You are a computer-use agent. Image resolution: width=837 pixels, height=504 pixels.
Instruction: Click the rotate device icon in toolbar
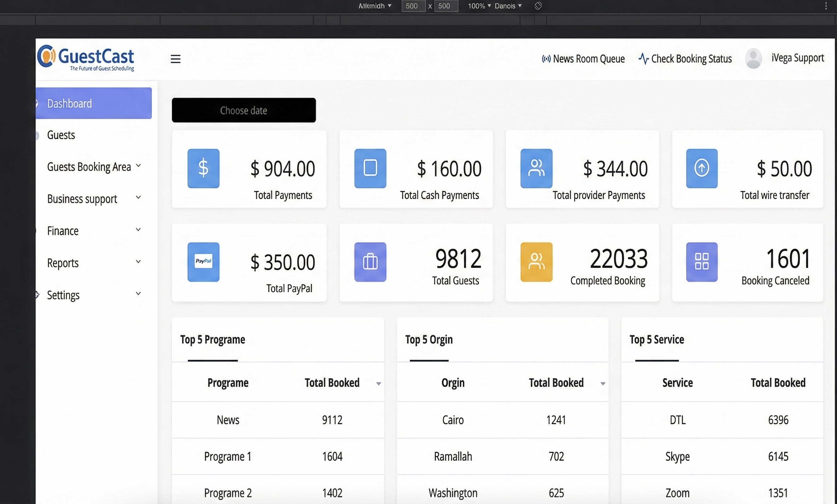(538, 6)
